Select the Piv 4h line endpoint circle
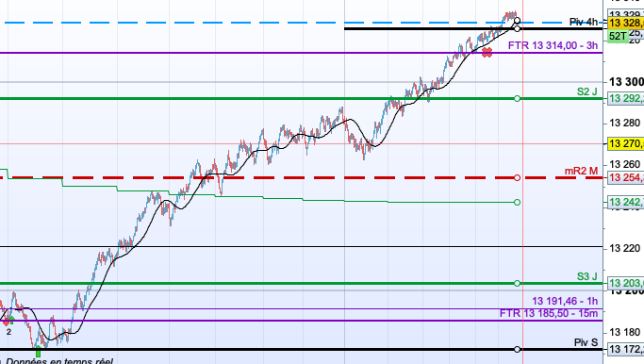 point(517,21)
